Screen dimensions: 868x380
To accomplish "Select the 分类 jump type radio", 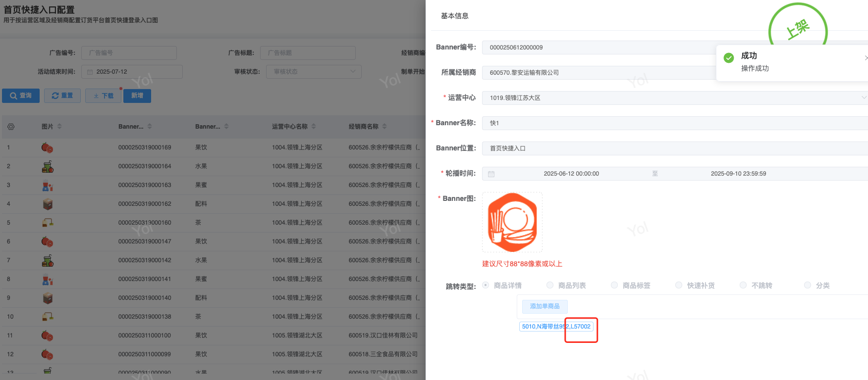I will click(x=808, y=285).
